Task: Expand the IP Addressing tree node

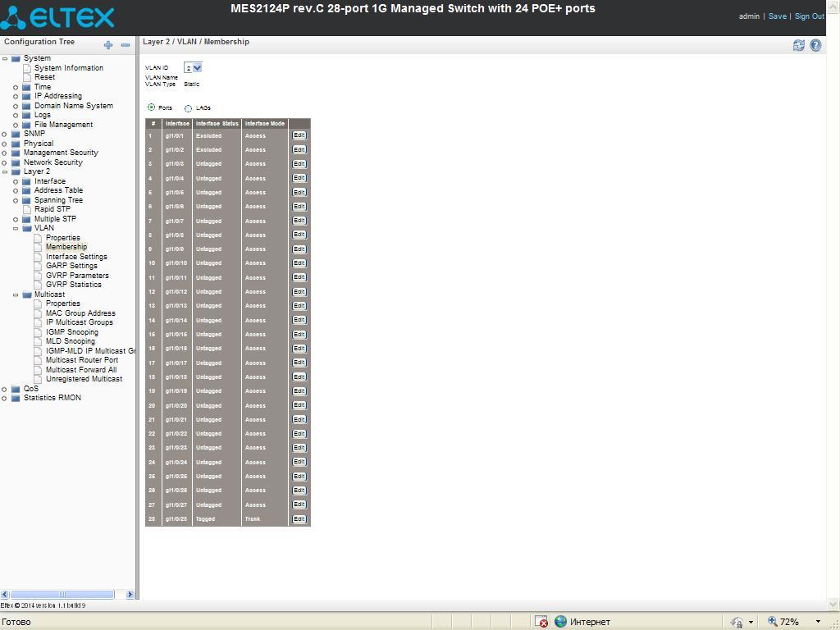Action: pyautogui.click(x=16, y=97)
